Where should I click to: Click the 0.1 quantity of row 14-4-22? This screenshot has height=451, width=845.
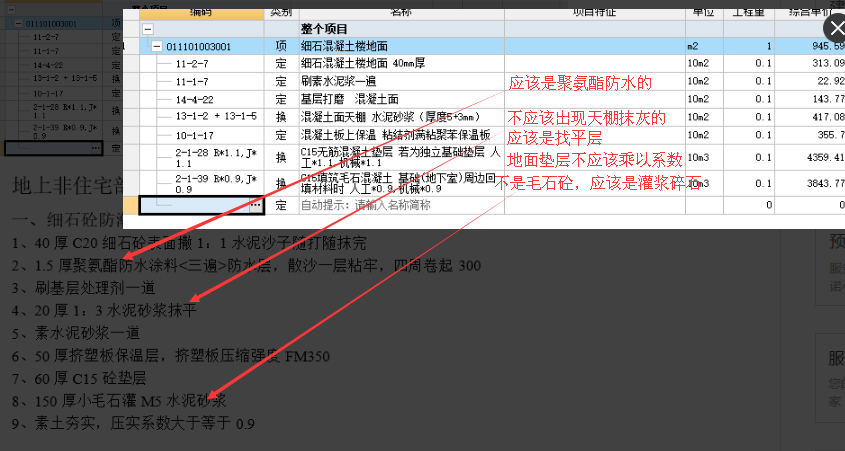click(x=749, y=100)
